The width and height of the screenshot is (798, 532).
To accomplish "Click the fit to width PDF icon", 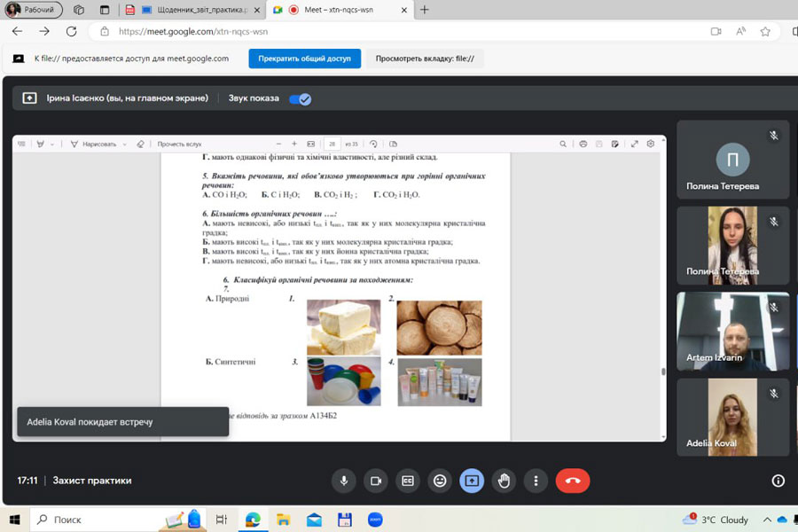I will (x=311, y=144).
